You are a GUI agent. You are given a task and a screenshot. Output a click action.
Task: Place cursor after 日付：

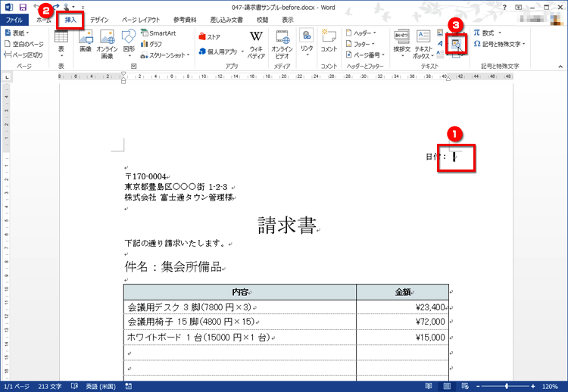[x=454, y=157]
